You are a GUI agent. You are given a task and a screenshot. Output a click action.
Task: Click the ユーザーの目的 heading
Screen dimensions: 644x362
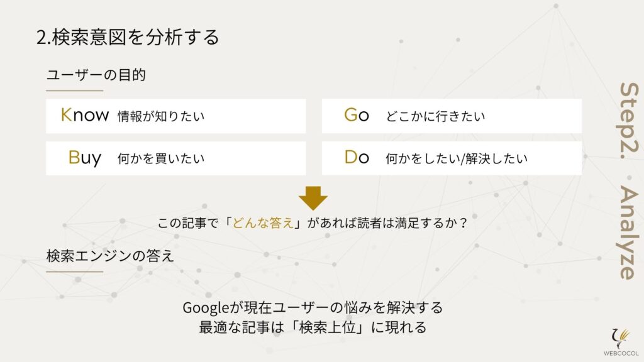click(96, 75)
